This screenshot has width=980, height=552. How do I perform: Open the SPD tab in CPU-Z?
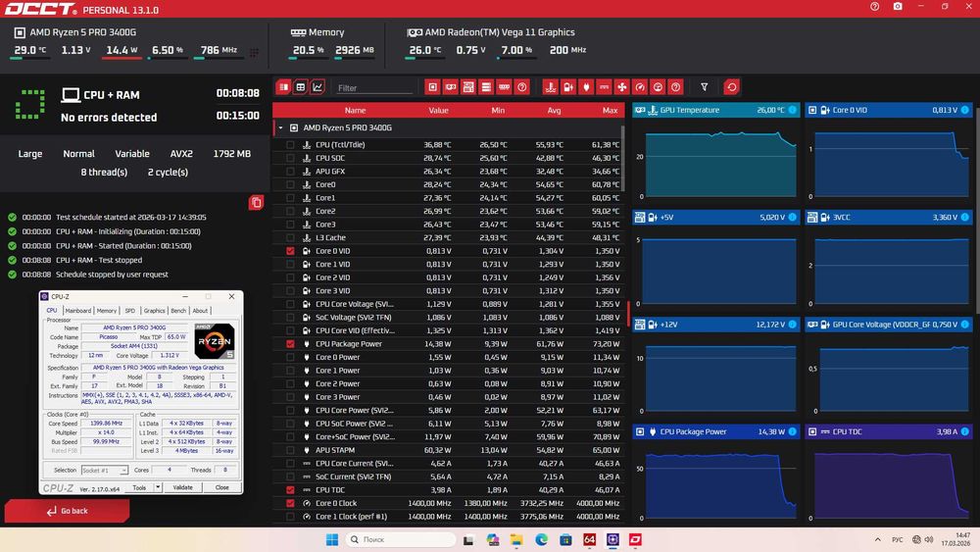[130, 311]
